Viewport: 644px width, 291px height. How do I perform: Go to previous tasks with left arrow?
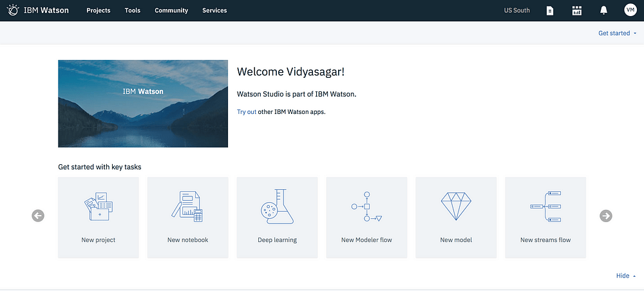tap(38, 216)
